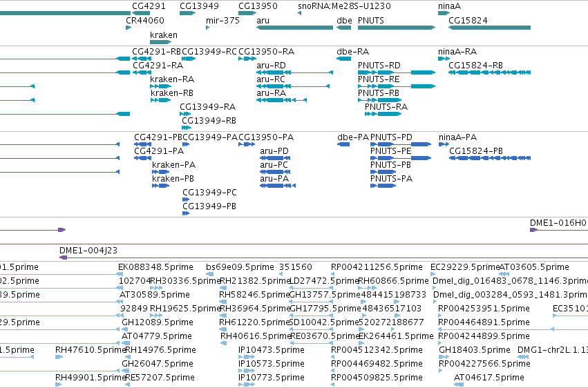
Task: Click EST RH47610.5prime
Action: click(x=91, y=350)
